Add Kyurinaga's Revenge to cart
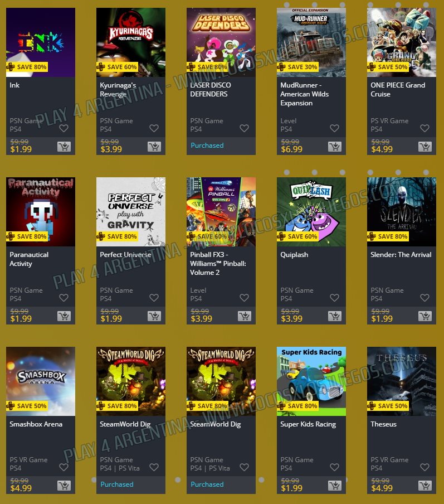The image size is (444, 504). tap(154, 147)
